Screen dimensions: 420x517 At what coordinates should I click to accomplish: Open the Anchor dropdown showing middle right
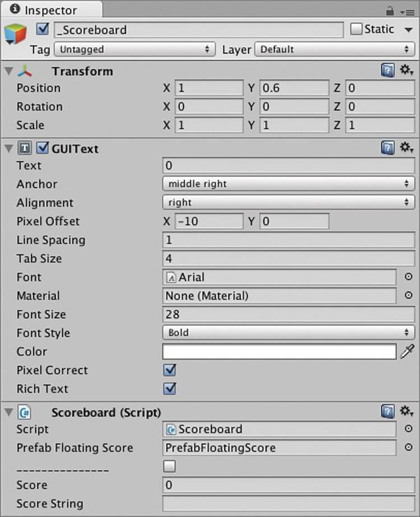pos(288,184)
